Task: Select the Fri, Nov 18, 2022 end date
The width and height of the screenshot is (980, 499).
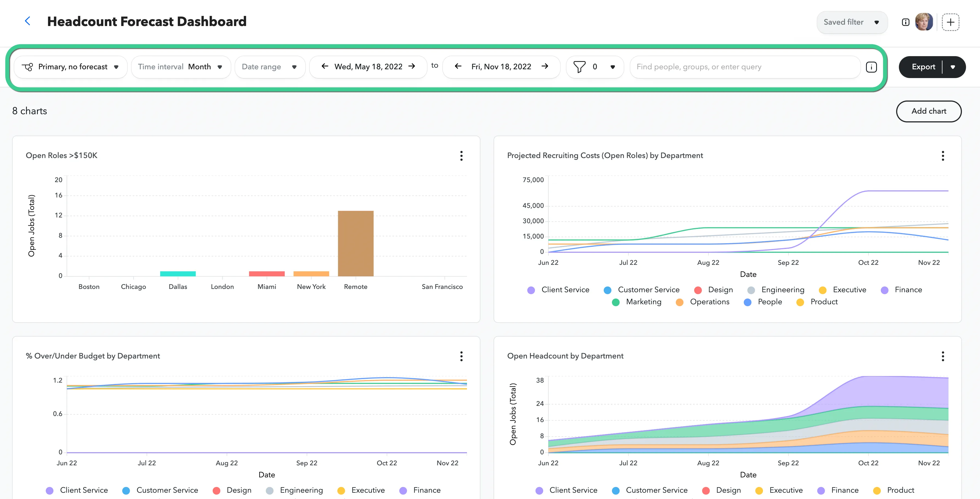Action: [x=502, y=67]
